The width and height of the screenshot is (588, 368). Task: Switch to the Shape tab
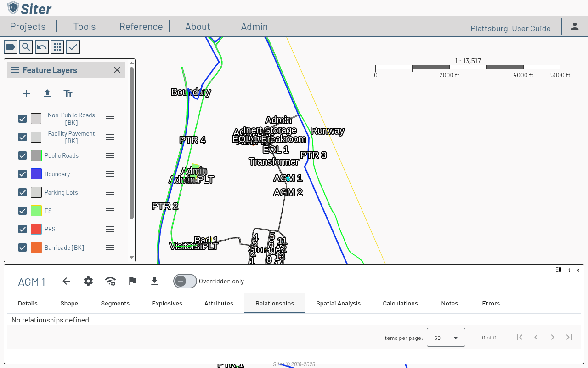(x=69, y=303)
